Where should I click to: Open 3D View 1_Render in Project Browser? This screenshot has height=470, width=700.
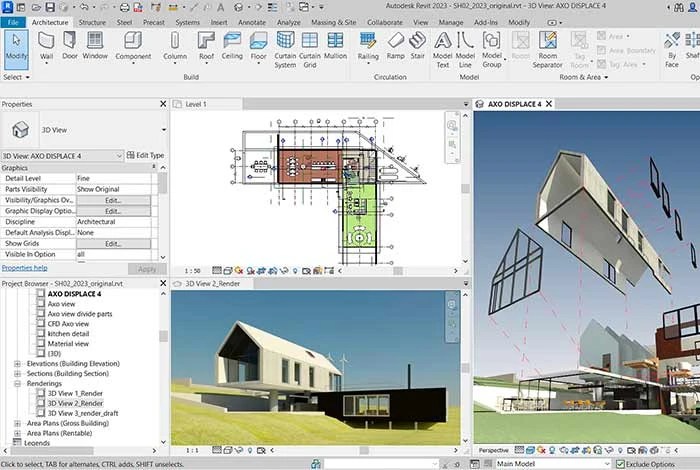[x=75, y=393]
